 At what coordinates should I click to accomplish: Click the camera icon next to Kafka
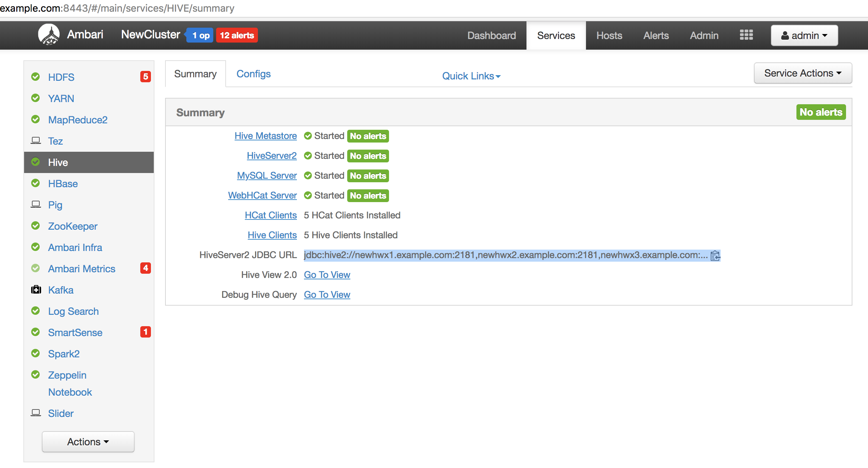coord(36,290)
